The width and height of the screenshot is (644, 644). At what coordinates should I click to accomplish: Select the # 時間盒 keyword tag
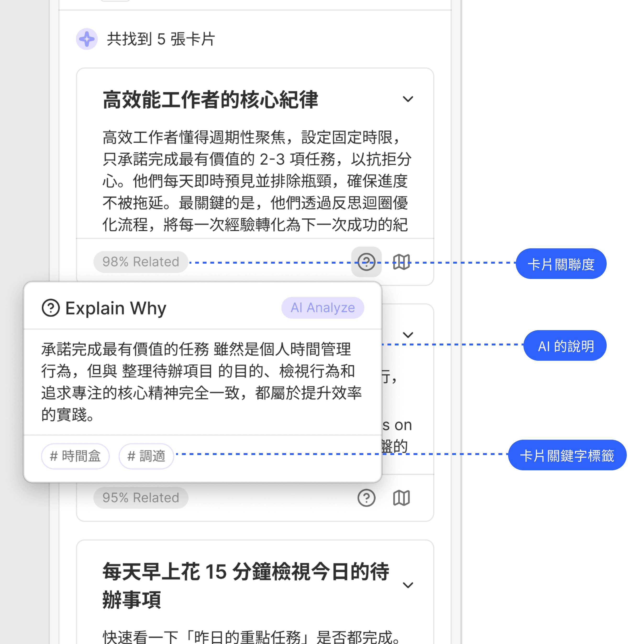75,456
